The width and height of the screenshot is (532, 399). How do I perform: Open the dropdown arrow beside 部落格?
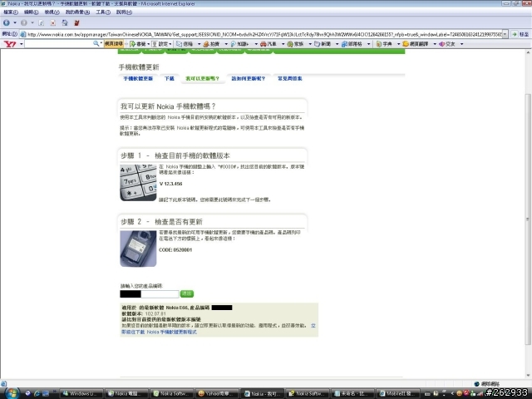[368, 44]
